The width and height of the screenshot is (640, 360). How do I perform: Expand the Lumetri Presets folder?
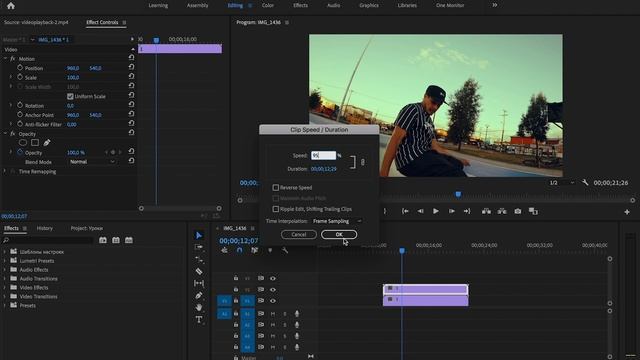(x=5, y=261)
